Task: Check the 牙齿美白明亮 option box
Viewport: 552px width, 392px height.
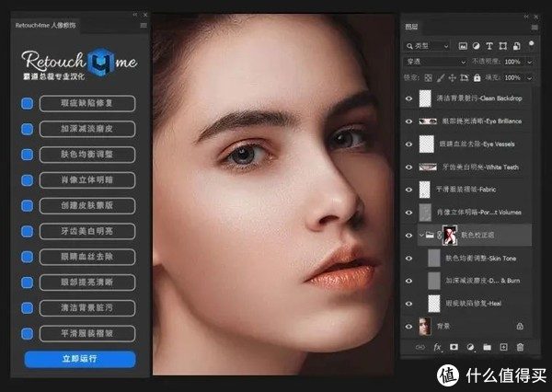Action: pyautogui.click(x=27, y=232)
